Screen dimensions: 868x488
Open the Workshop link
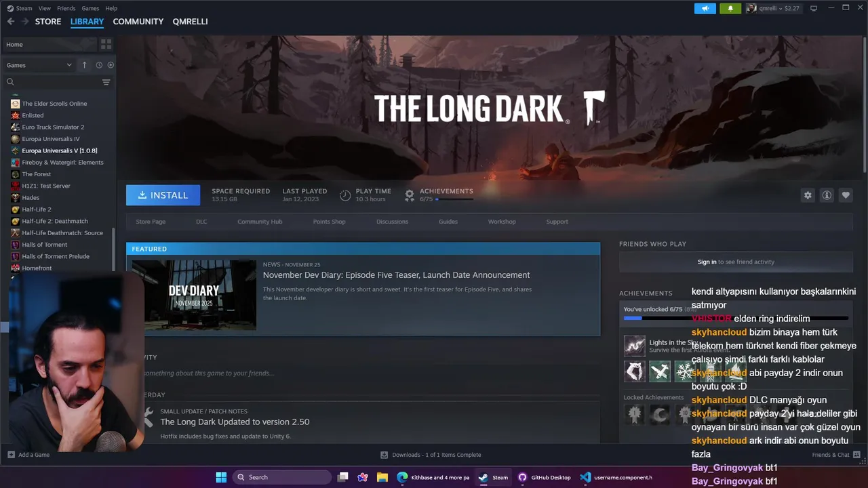coord(502,222)
